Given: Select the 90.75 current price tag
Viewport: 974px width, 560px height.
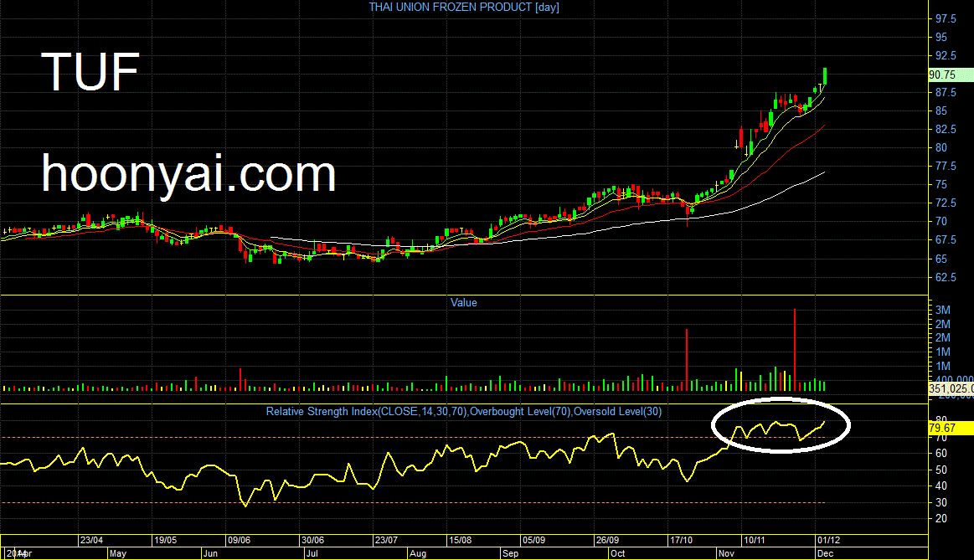Looking at the screenshot, I should [x=951, y=74].
